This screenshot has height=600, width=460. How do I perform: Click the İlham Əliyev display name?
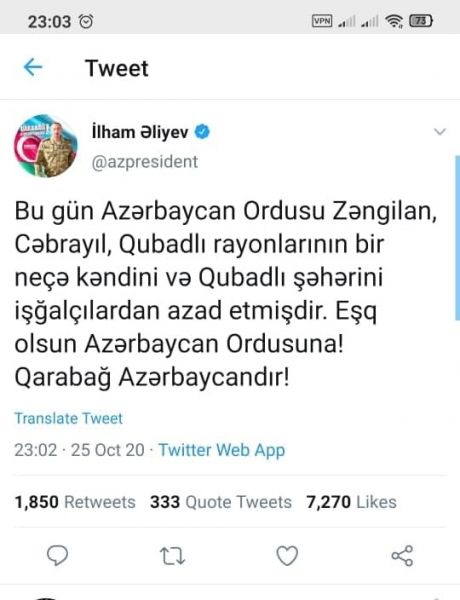140,132
